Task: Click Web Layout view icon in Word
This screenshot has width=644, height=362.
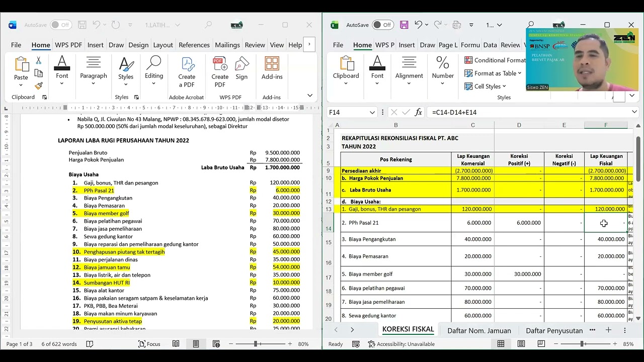Action: coord(216,344)
